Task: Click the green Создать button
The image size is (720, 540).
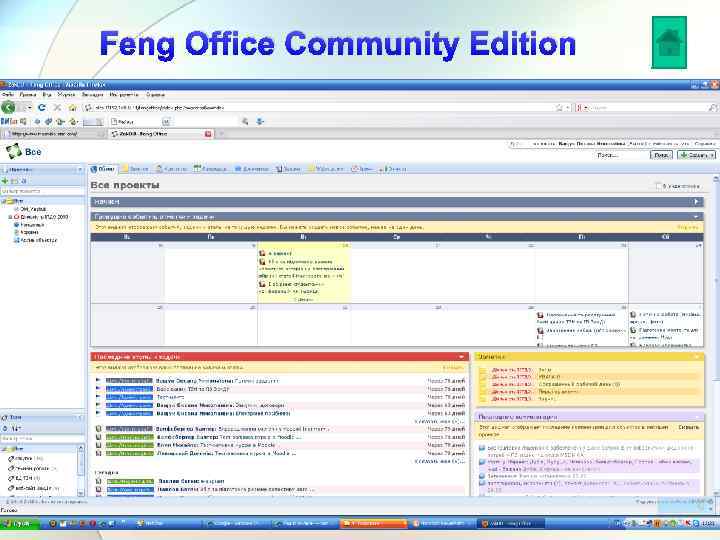Action: click(x=696, y=155)
